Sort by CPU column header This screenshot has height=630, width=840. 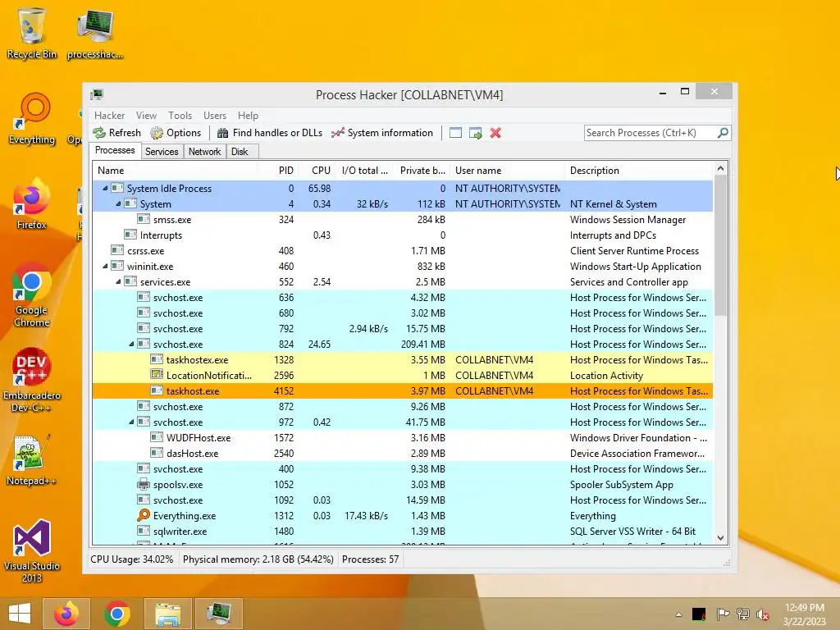[317, 171]
